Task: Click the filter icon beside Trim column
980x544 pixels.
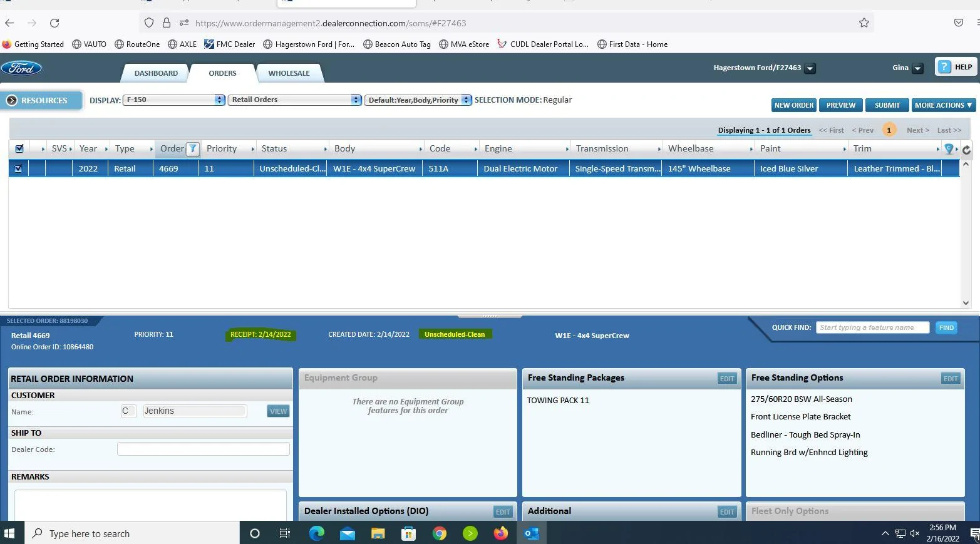Action: click(x=949, y=149)
